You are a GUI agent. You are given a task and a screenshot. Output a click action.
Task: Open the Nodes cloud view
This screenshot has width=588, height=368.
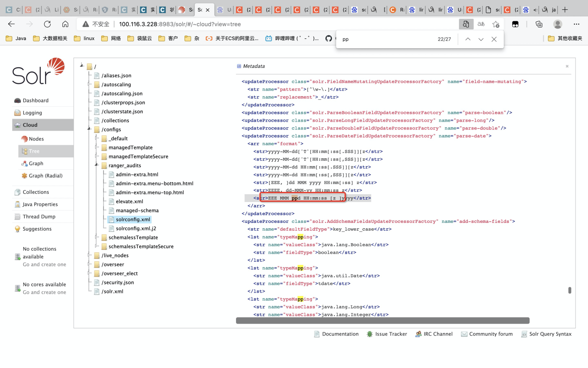36,139
